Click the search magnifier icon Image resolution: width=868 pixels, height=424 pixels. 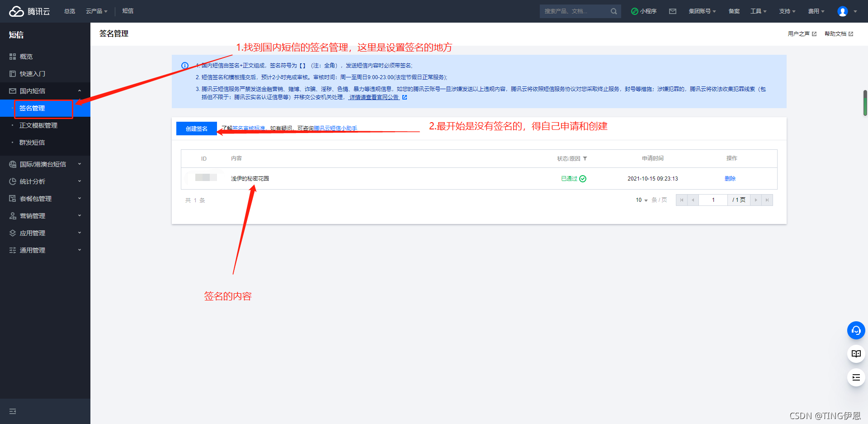tap(613, 11)
